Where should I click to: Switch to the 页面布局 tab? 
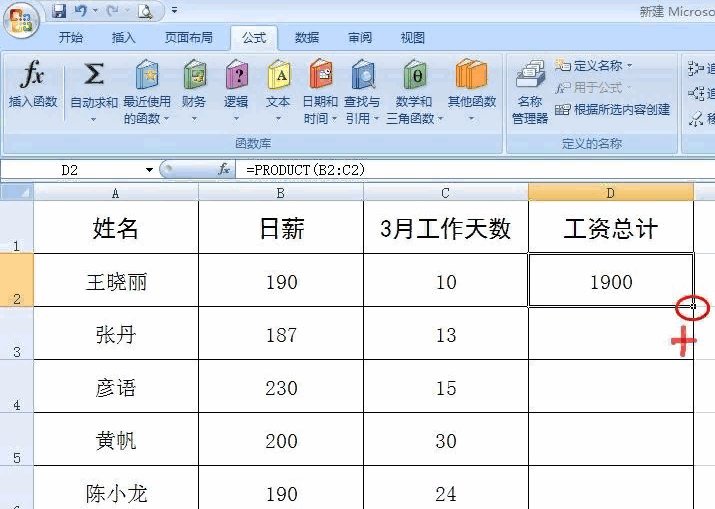188,37
